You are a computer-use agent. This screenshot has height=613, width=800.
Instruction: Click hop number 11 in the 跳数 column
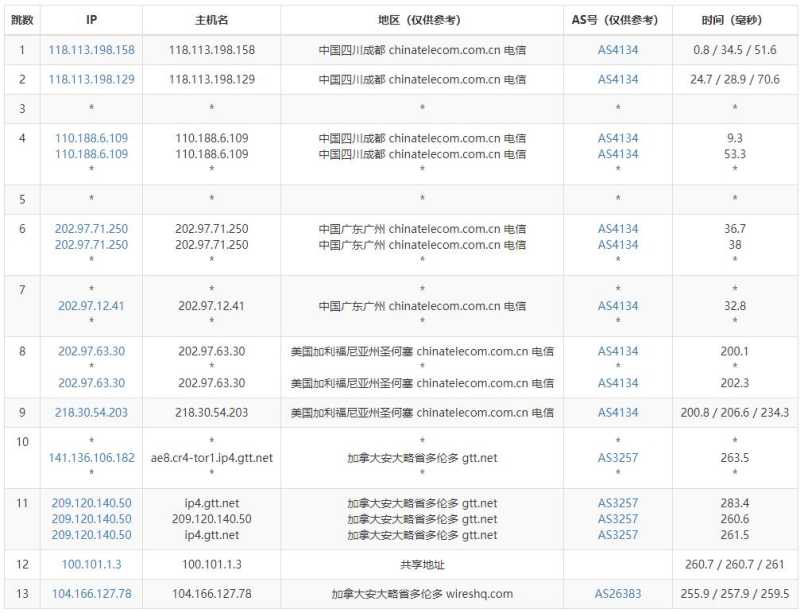tap(22, 503)
